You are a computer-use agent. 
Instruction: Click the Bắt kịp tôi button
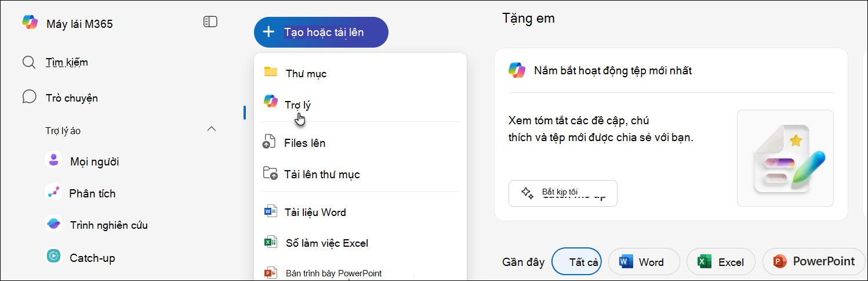(x=562, y=193)
